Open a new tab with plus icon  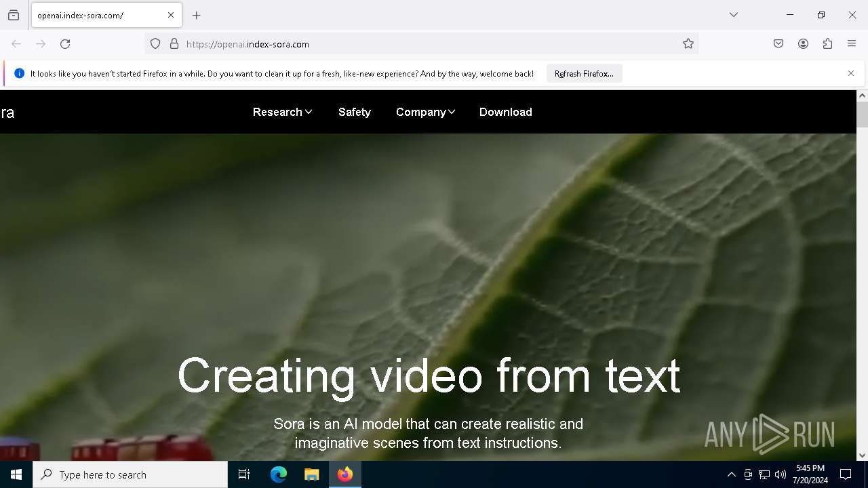pyautogui.click(x=197, y=15)
